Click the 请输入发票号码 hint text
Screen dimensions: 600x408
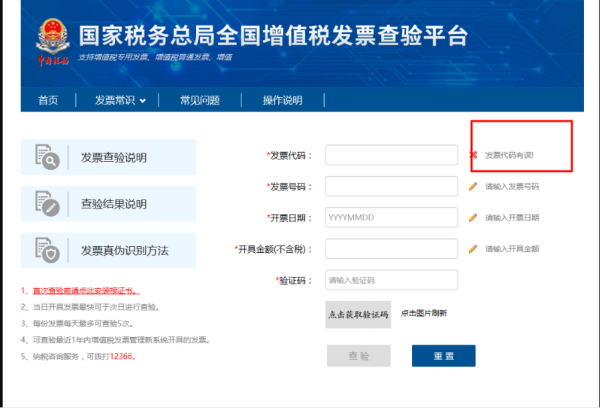[x=512, y=186]
